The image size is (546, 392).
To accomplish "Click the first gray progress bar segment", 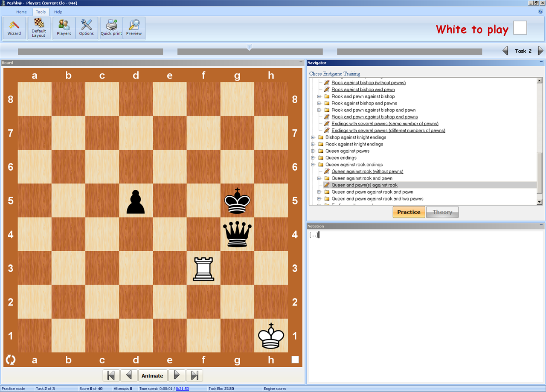I will pos(90,52).
